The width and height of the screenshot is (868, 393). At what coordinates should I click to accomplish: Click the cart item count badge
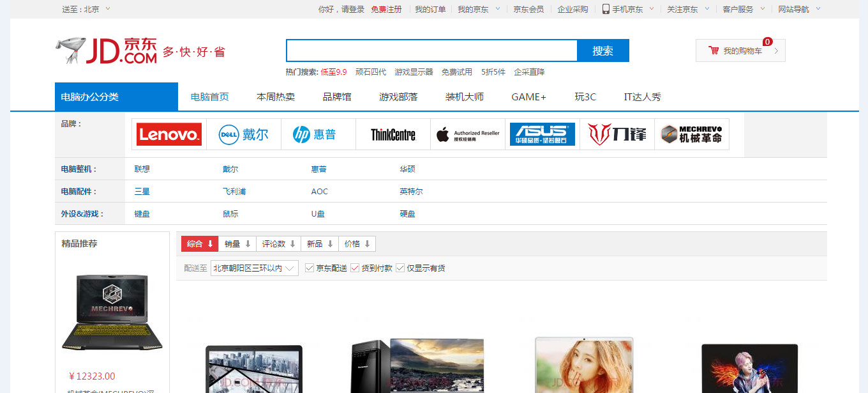[x=767, y=42]
